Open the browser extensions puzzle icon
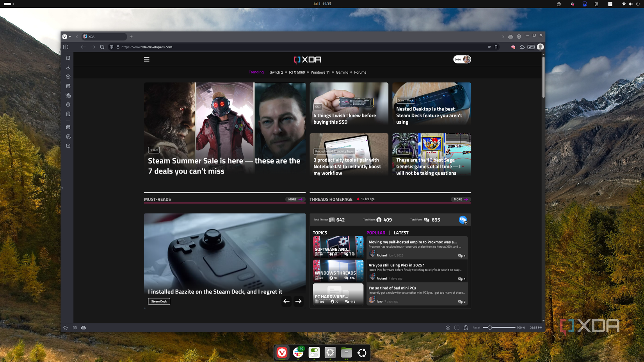644x362 pixels. click(x=522, y=47)
